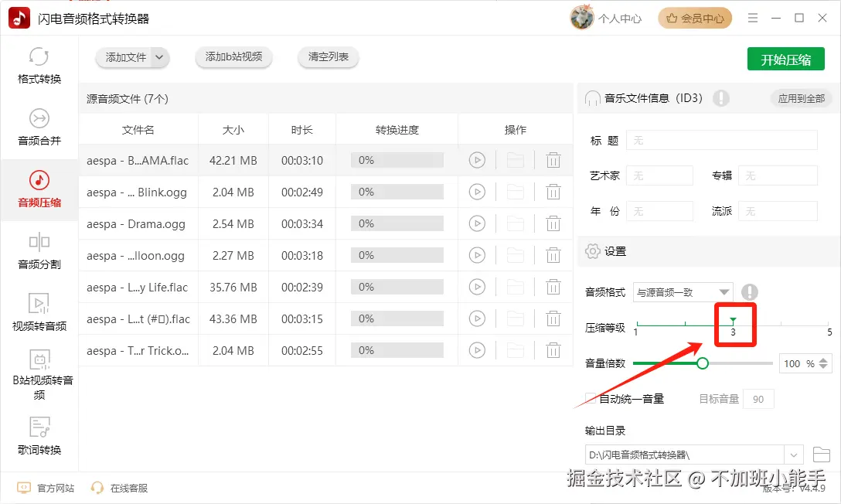Delete aespa - L...y Life.flac from list
841x504 pixels.
pos(553,287)
